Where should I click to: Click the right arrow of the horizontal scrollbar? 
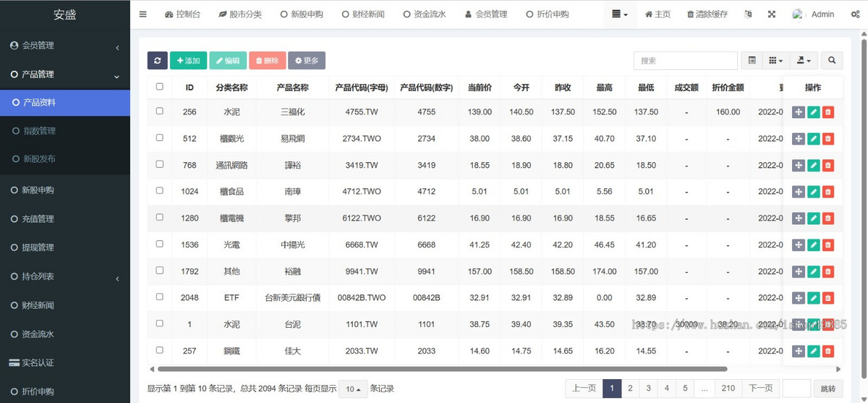pyautogui.click(x=838, y=368)
